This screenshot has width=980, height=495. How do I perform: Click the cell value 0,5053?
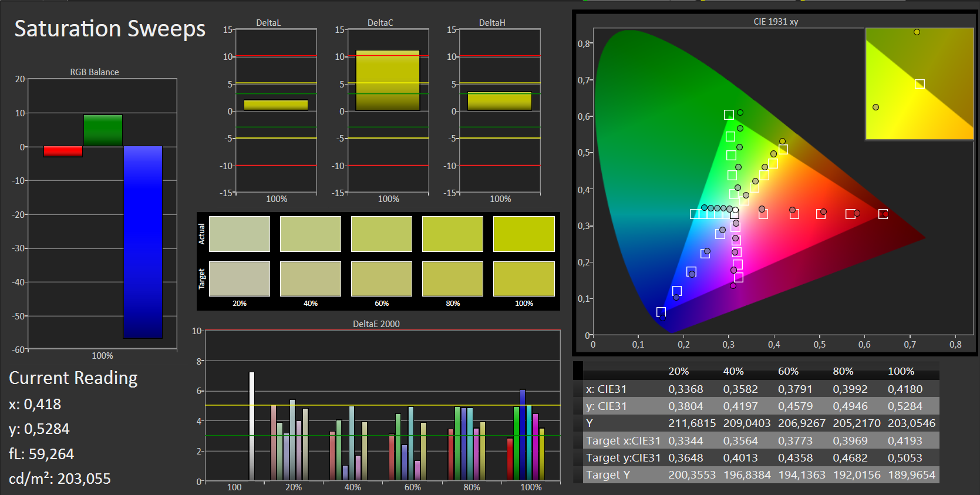pyautogui.click(x=905, y=457)
